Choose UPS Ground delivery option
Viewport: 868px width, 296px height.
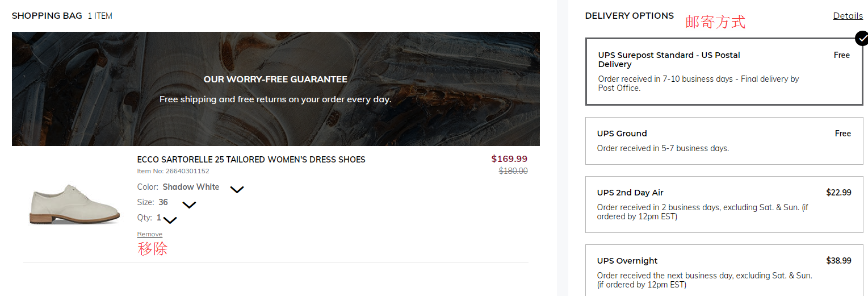(724, 141)
